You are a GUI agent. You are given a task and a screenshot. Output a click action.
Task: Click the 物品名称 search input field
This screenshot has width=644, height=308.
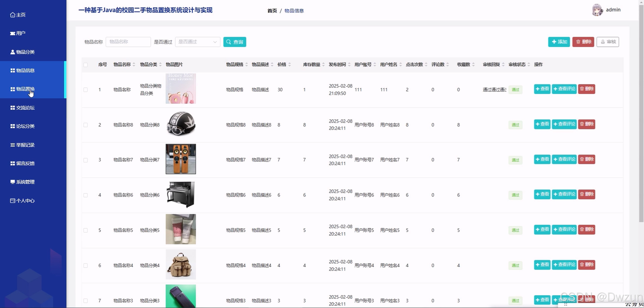point(128,42)
